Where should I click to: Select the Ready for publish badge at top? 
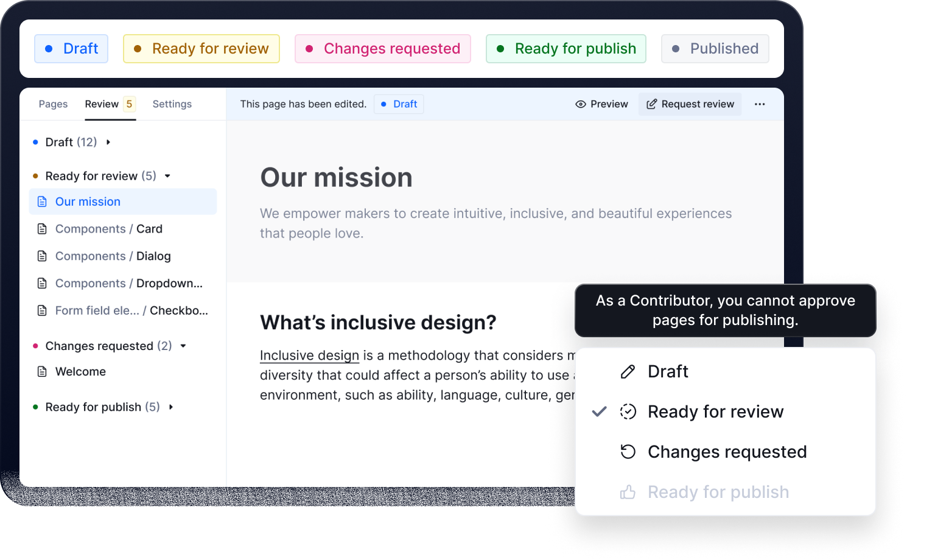tap(566, 49)
